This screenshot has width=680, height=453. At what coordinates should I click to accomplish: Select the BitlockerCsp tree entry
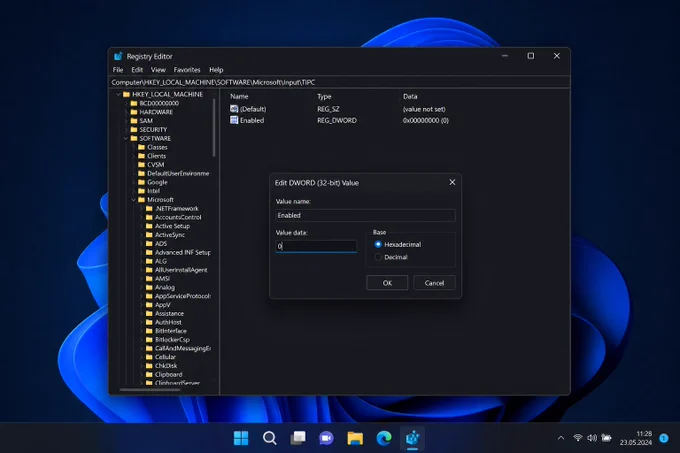click(x=172, y=339)
